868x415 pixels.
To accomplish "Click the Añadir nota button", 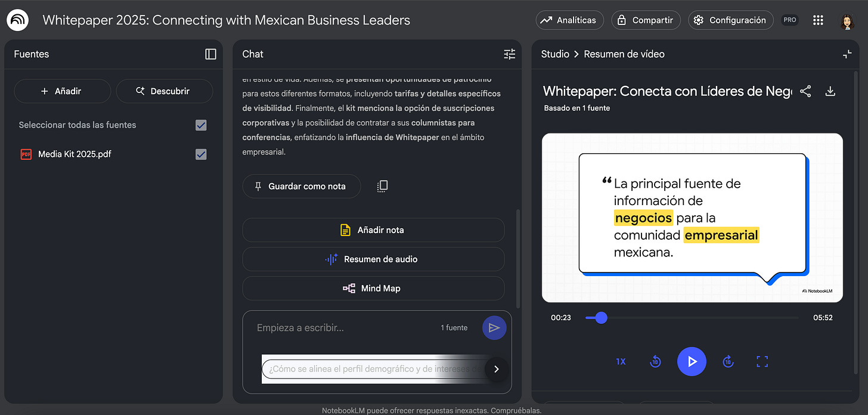I will point(373,230).
